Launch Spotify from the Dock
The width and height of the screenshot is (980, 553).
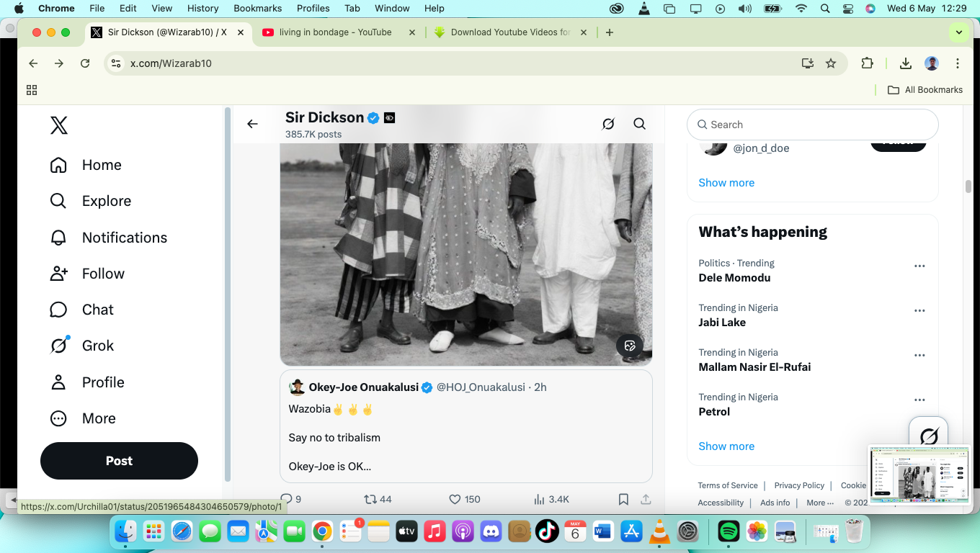[729, 532]
